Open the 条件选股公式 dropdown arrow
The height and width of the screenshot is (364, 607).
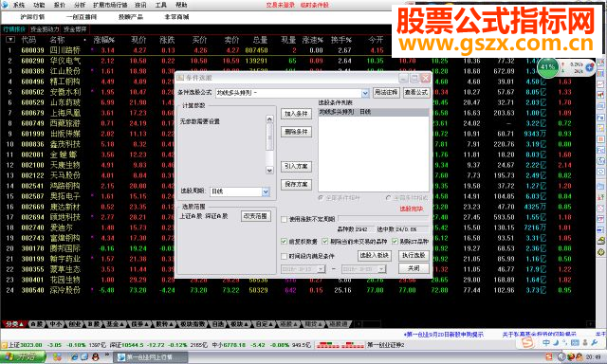[x=364, y=93]
